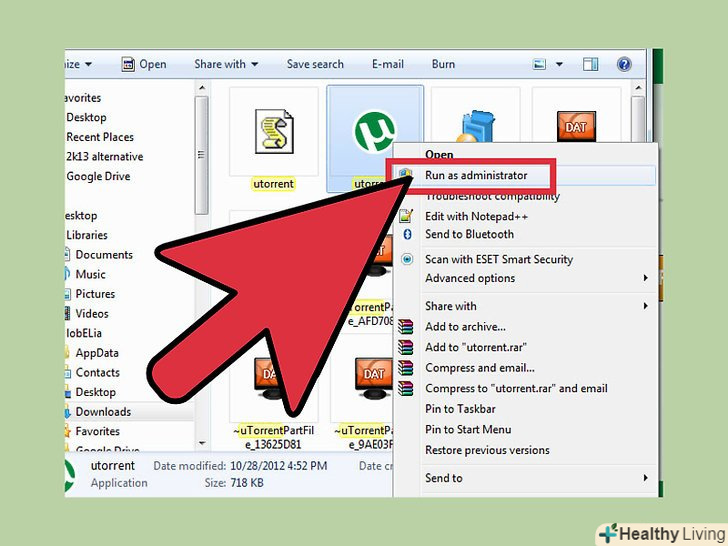Viewport: 728px width, 546px height.
Task: Select Send to Bluetooth
Action: coord(469,234)
